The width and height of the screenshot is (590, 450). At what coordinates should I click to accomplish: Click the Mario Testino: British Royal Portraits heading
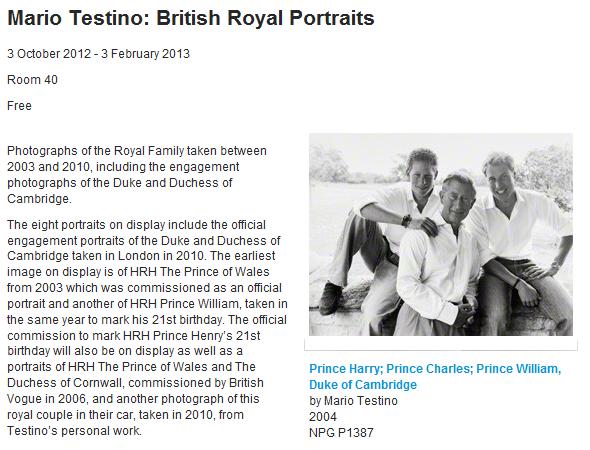click(x=191, y=18)
